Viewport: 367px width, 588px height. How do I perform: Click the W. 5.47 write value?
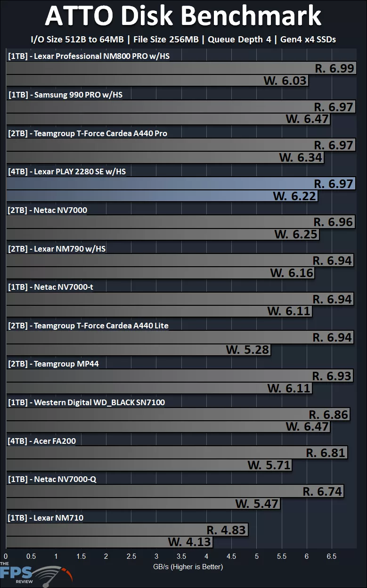(257, 504)
